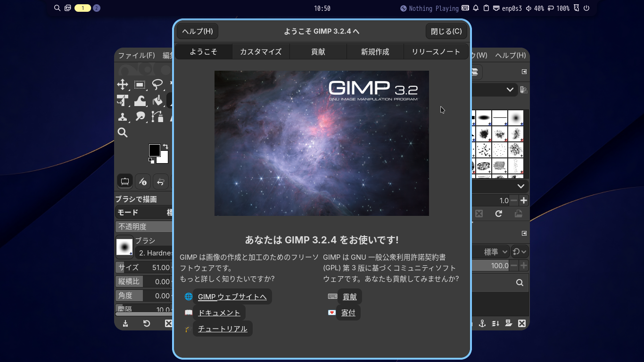Select the Warp Transform tool
The image size is (644, 362).
pyautogui.click(x=140, y=101)
